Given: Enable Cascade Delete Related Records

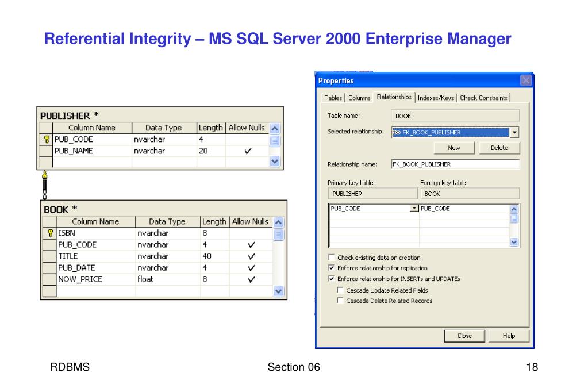Looking at the screenshot, I should (x=340, y=301).
